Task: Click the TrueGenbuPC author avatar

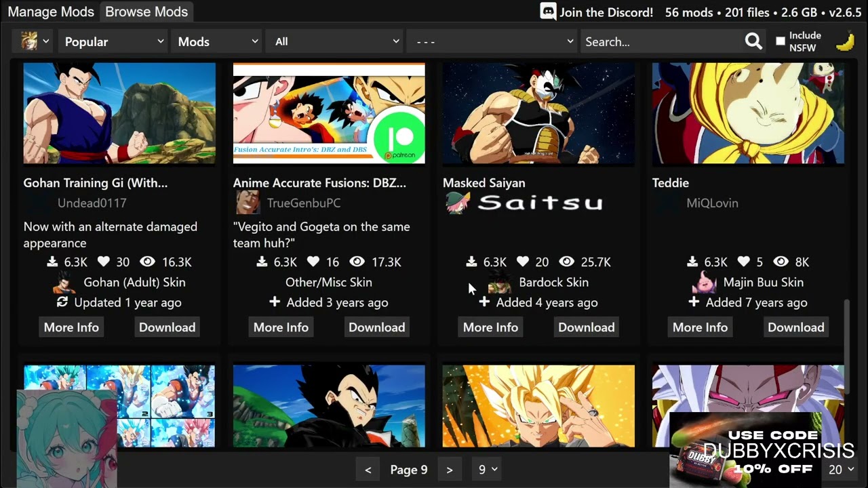Action: [248, 203]
